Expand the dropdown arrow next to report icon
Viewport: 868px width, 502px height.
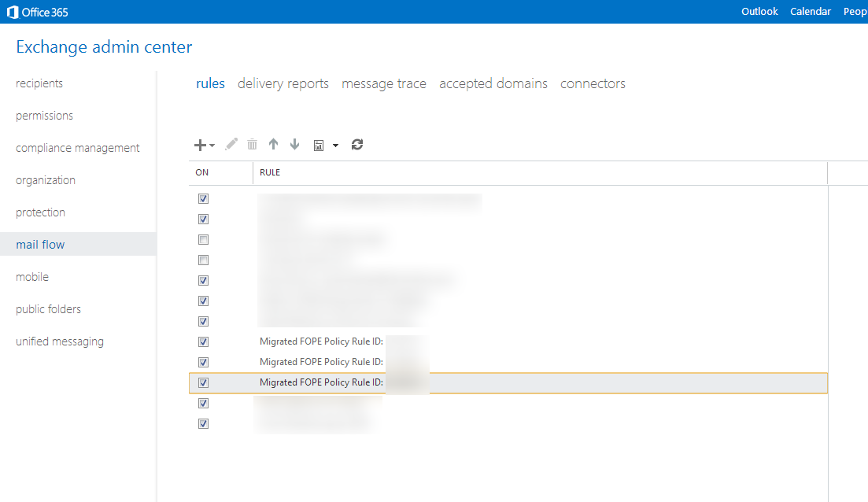[x=335, y=146]
